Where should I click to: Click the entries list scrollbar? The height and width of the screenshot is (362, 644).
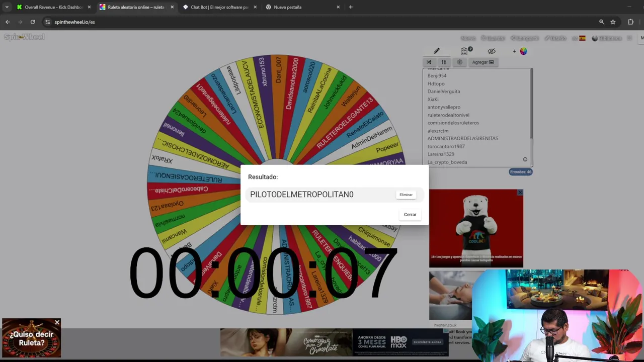click(x=531, y=103)
